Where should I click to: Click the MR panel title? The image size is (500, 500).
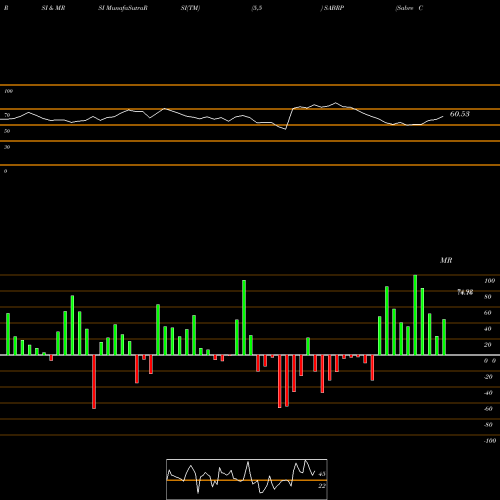[x=446, y=260]
